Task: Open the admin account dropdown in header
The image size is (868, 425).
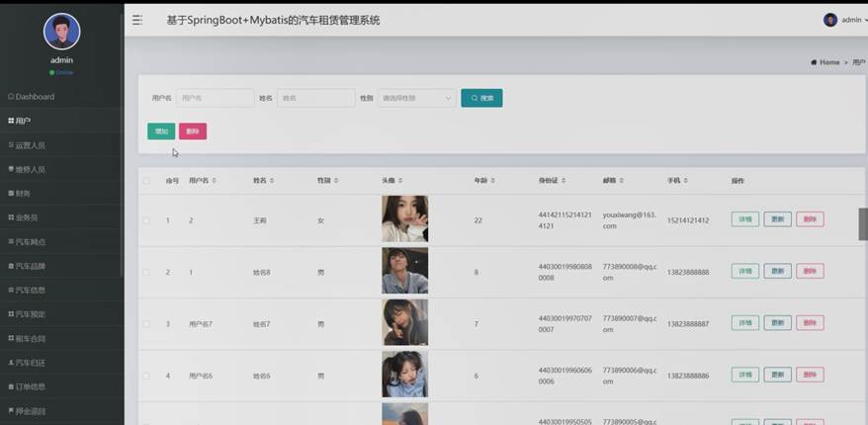Action: pyautogui.click(x=853, y=20)
